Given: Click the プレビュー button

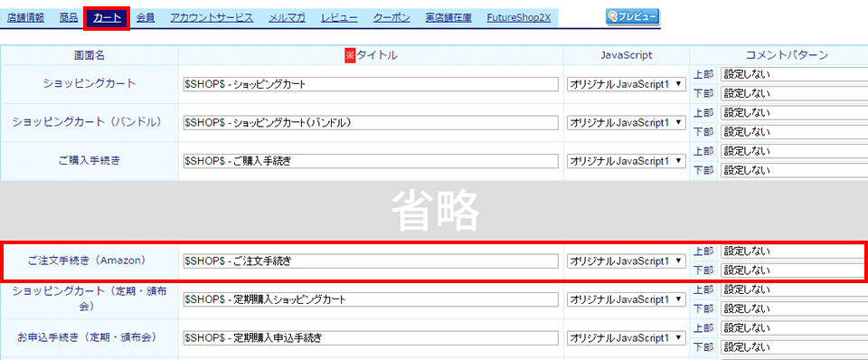Looking at the screenshot, I should (633, 17).
